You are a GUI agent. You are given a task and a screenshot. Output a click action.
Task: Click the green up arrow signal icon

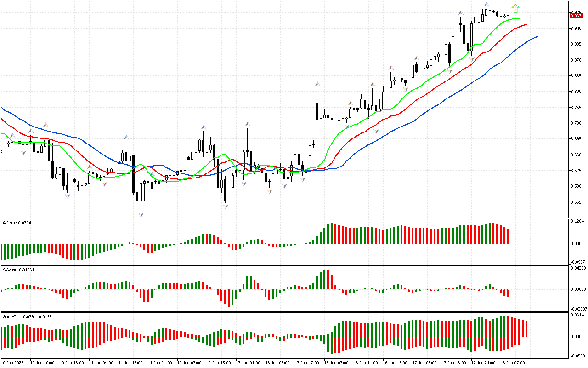point(515,8)
